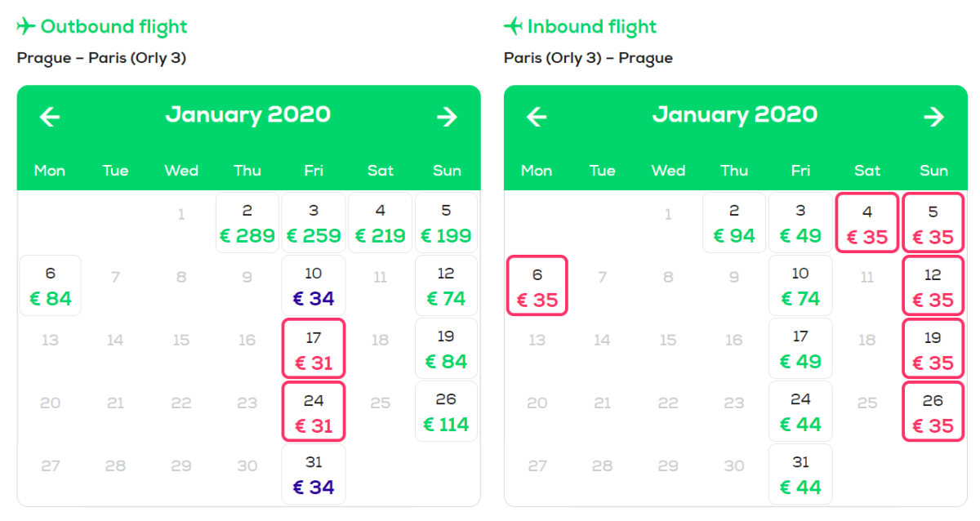
Task: Select outbound January 17 for €31
Action: tap(314, 350)
